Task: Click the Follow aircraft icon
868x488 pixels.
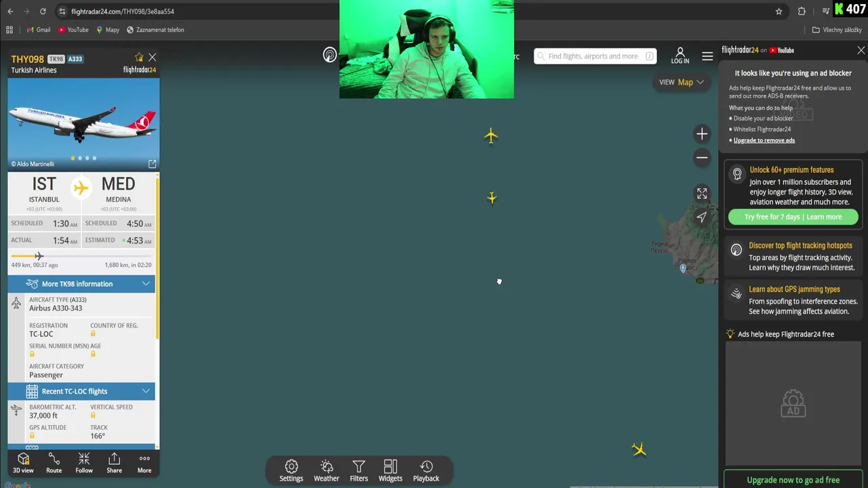Action: coord(84,464)
